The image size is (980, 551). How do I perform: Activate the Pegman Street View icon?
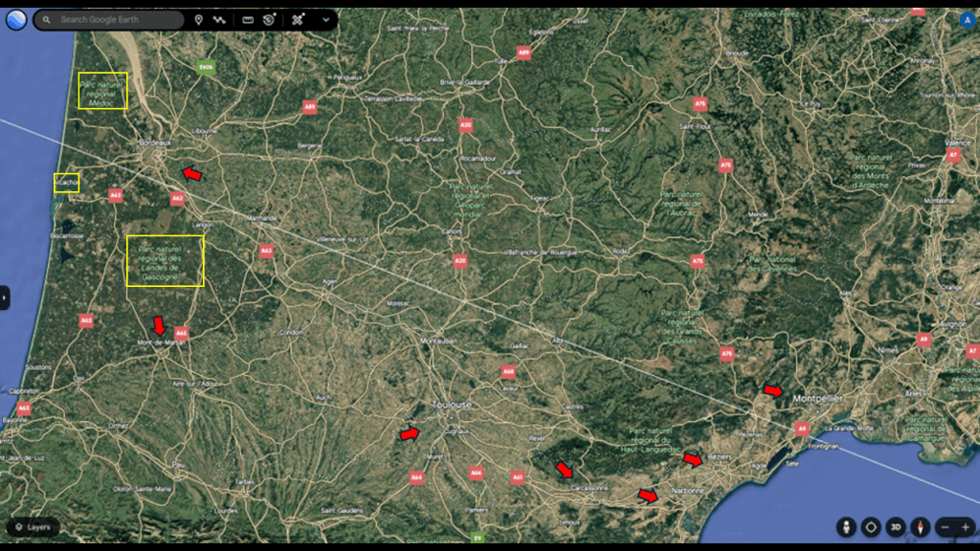846,527
